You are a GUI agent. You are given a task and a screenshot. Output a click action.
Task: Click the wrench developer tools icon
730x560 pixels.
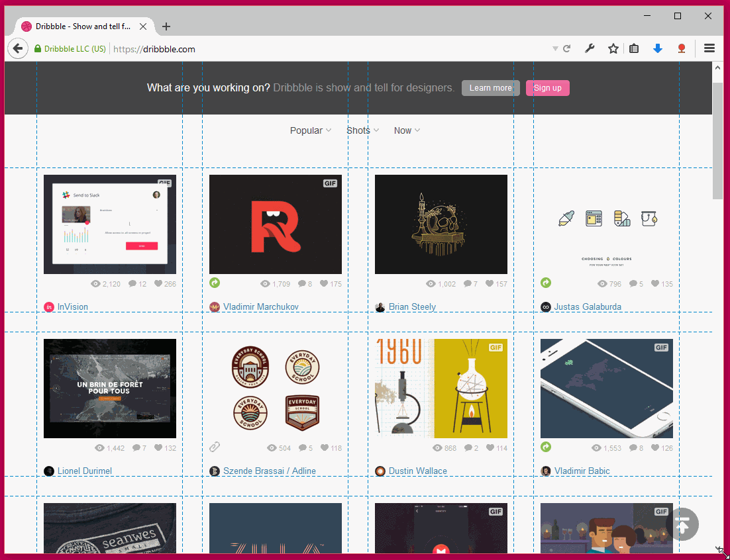click(x=590, y=48)
